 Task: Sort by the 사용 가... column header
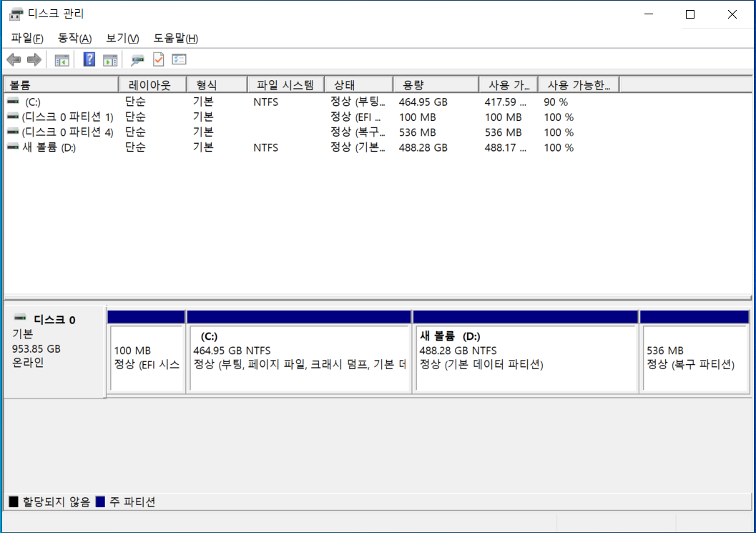(x=509, y=85)
